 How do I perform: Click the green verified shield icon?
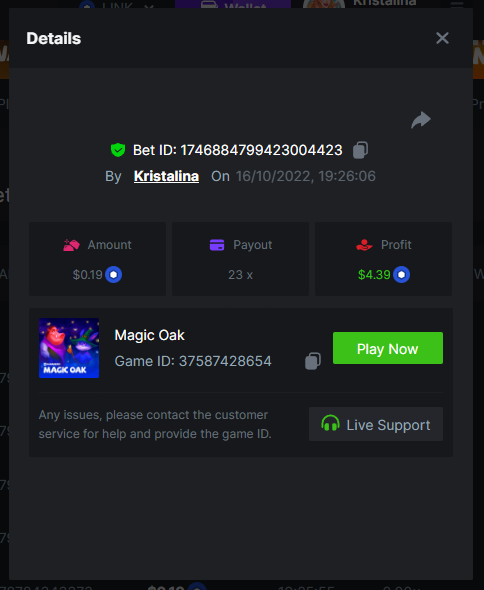point(118,150)
